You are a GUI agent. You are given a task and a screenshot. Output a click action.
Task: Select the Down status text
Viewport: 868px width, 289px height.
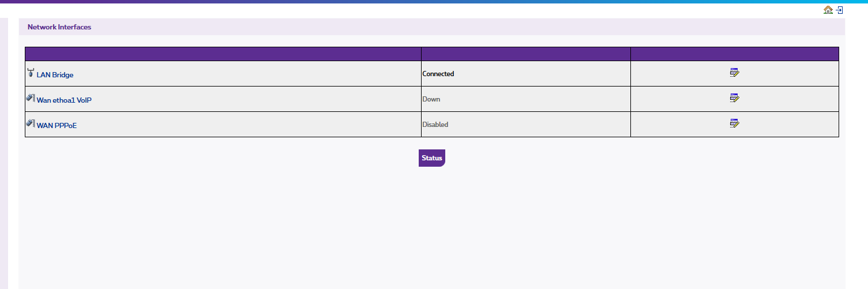click(431, 99)
